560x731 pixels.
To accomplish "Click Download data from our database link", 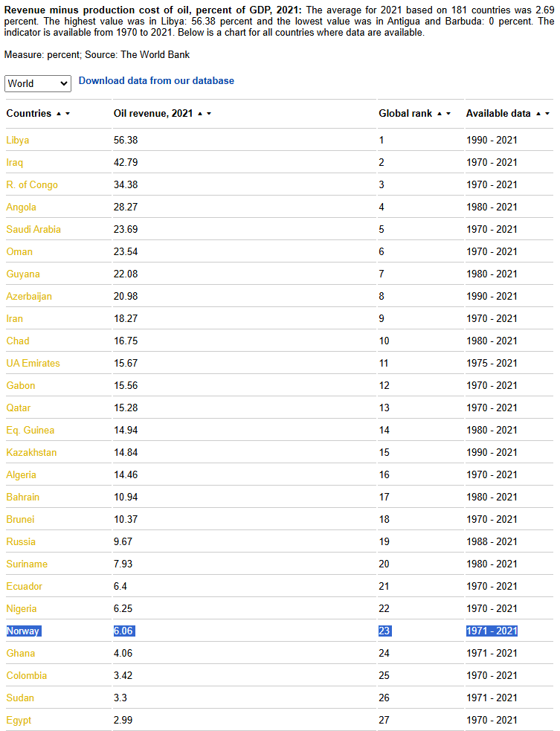I will click(x=156, y=80).
